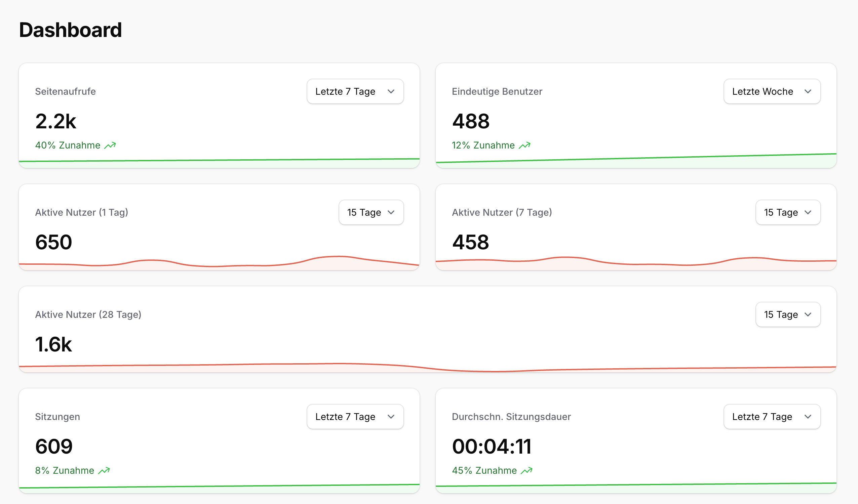The height and width of the screenshot is (504, 858).
Task: Click the upward arrow beside 12% Zunahme
Action: [x=524, y=145]
